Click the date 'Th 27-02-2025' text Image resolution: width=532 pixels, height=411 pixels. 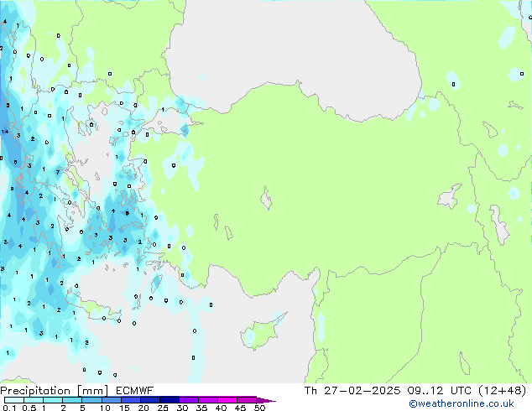tap(352, 391)
